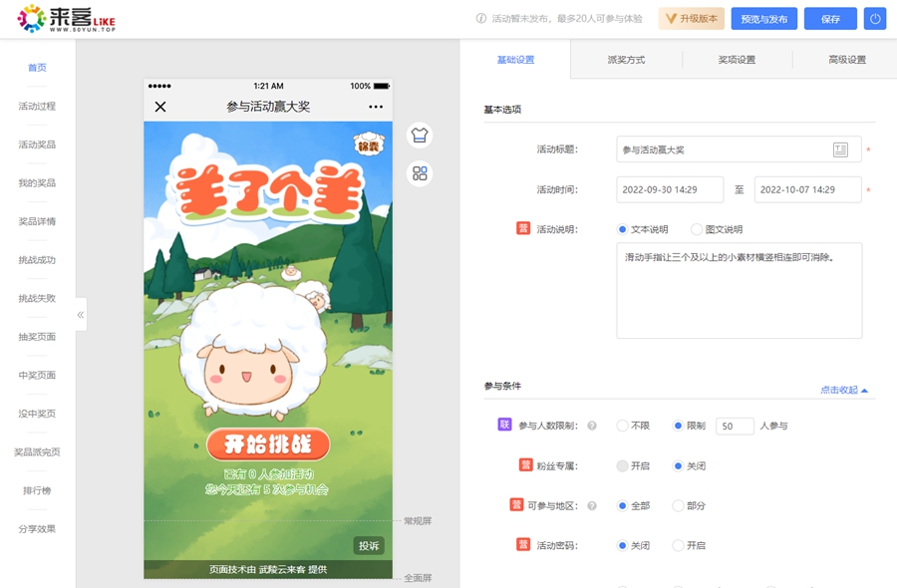Select the t-shirt skin icon beside the preview
This screenshot has height=588, width=897.
[x=420, y=135]
